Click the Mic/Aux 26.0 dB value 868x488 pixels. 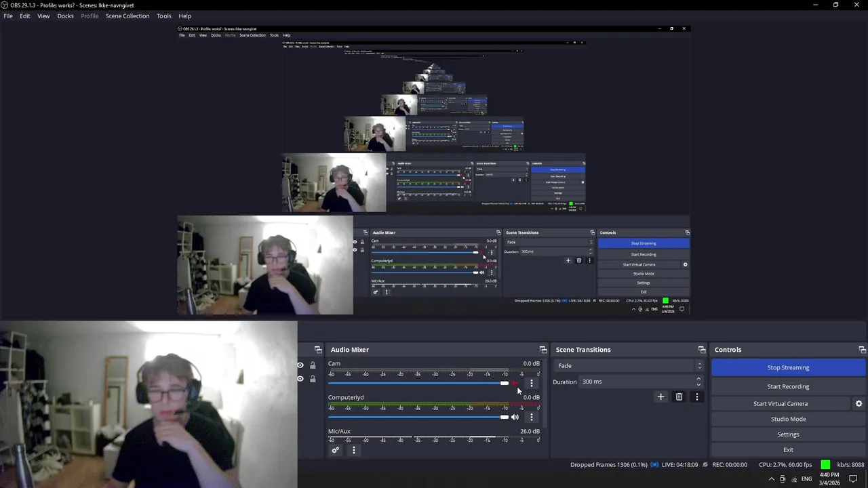530,431
